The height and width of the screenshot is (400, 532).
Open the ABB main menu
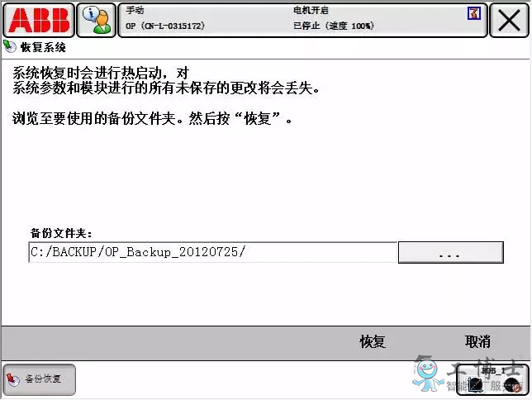[x=39, y=20]
